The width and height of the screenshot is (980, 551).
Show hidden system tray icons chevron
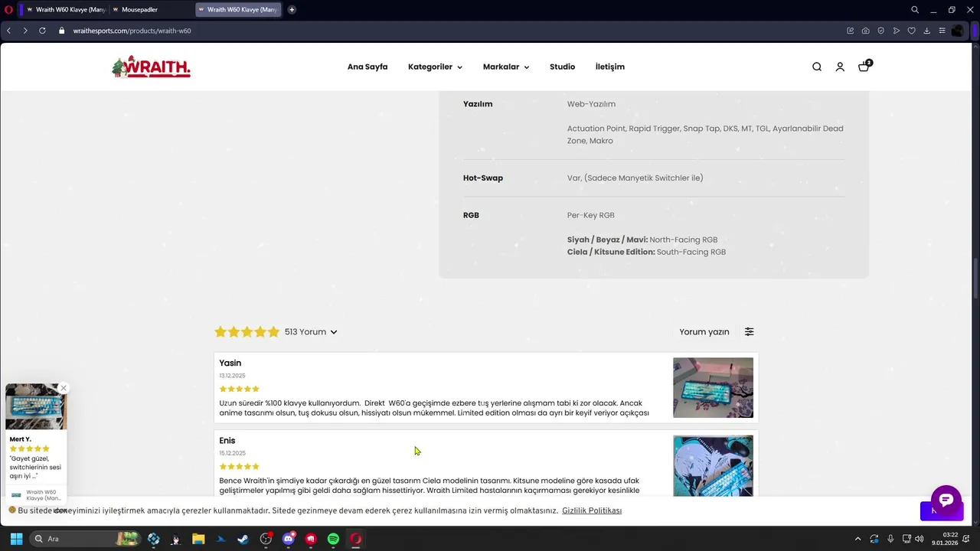point(857,539)
